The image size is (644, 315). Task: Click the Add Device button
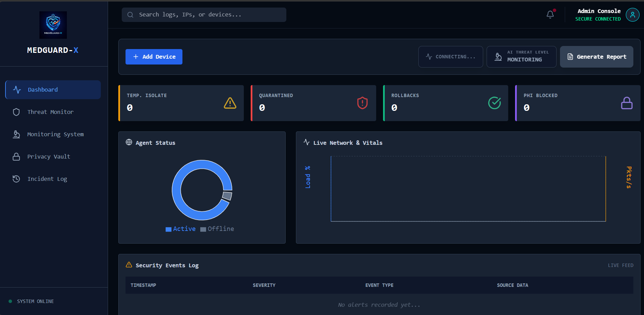(x=153, y=57)
